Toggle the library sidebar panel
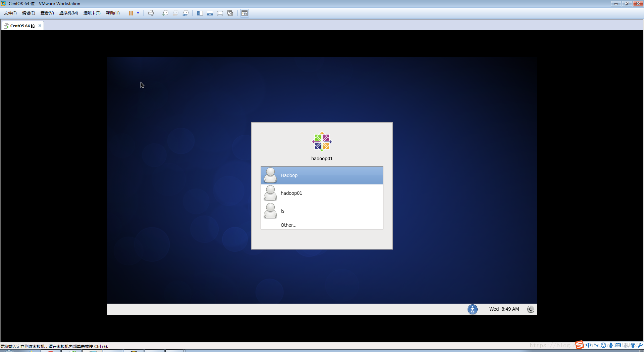Viewport: 644px width, 352px height. (200, 13)
